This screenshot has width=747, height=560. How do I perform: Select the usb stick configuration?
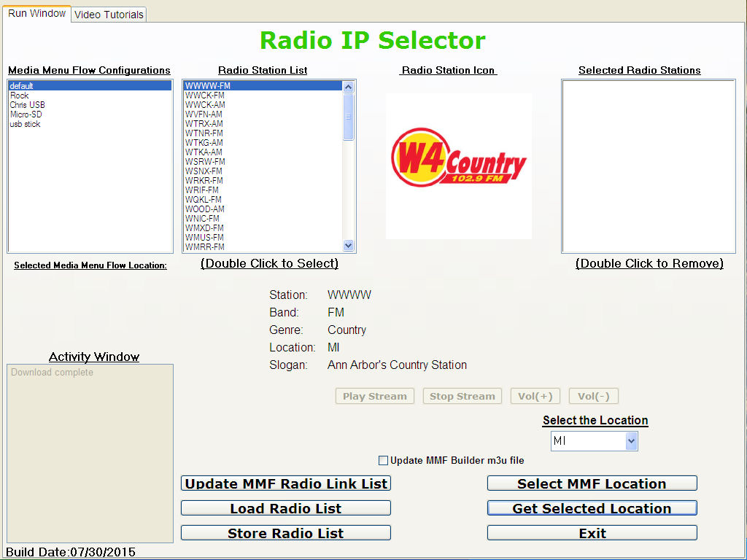90,124
